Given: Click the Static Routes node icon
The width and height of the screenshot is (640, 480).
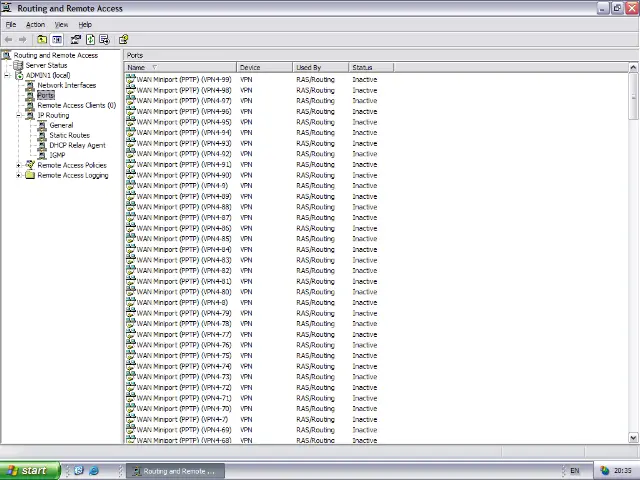Looking at the screenshot, I should [42, 135].
